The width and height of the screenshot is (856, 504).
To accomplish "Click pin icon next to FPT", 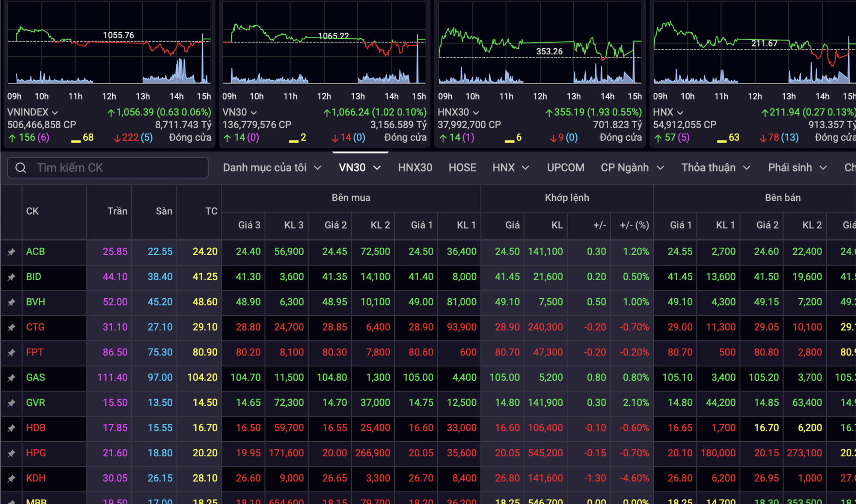I will pyautogui.click(x=11, y=352).
